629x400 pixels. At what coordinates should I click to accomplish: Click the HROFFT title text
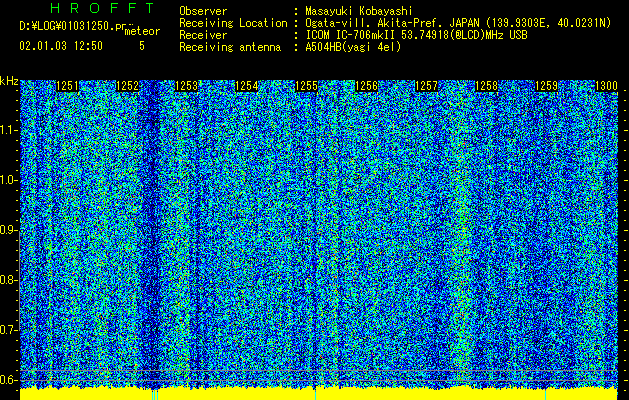click(x=102, y=8)
